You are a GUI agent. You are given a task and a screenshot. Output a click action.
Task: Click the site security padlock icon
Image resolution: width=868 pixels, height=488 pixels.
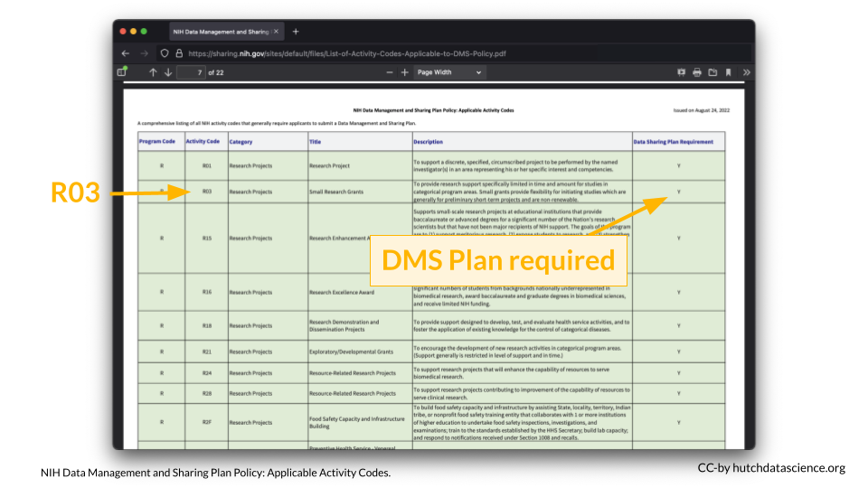[178, 53]
